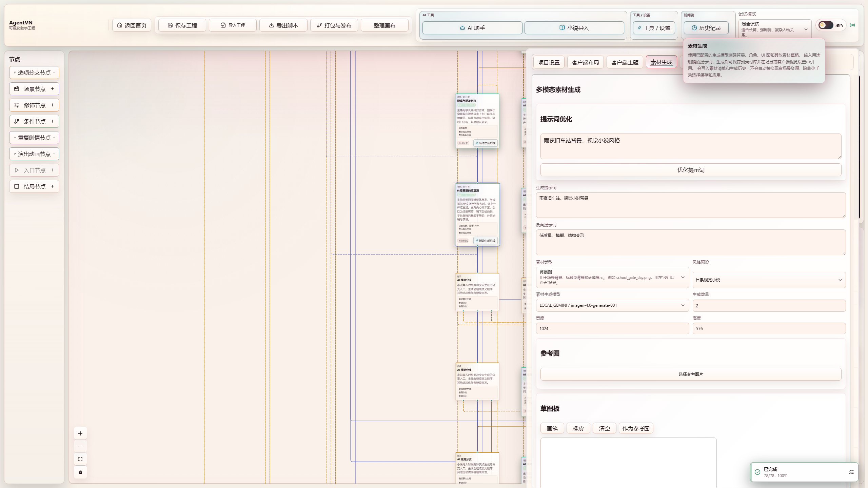Image resolution: width=868 pixels, height=488 pixels.
Task: Toggle the 浅色 light/dark theme switch
Action: click(826, 25)
